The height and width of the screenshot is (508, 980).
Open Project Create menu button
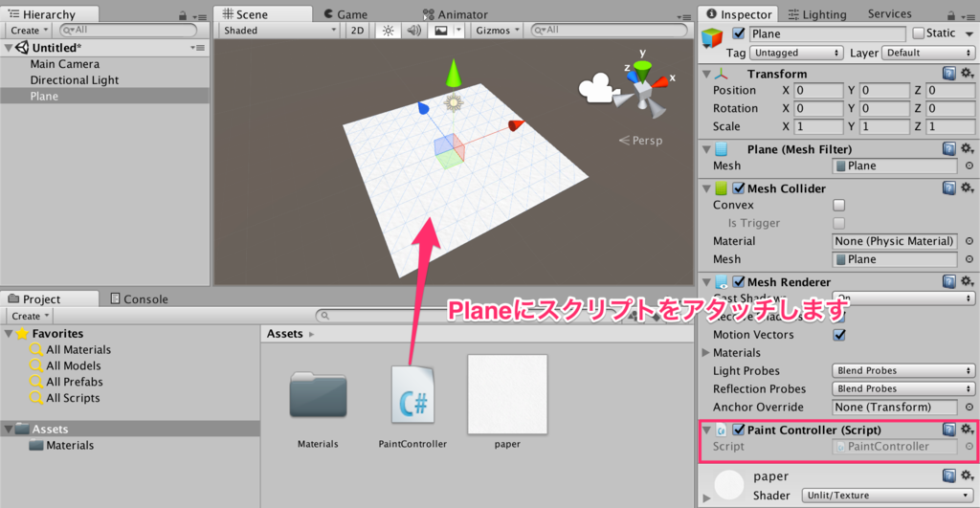[30, 316]
